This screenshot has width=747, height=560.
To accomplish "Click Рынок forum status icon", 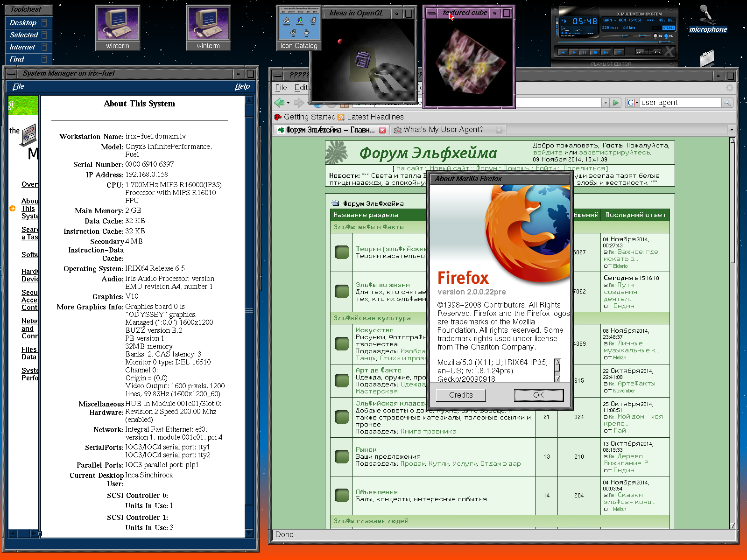I will [x=342, y=457].
